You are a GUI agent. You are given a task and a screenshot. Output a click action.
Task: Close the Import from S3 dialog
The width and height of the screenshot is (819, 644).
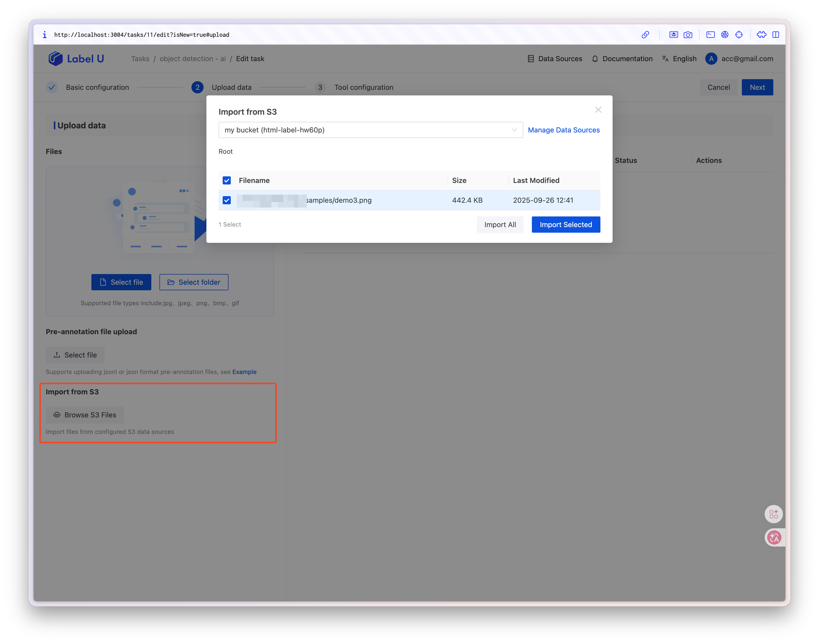coord(598,110)
